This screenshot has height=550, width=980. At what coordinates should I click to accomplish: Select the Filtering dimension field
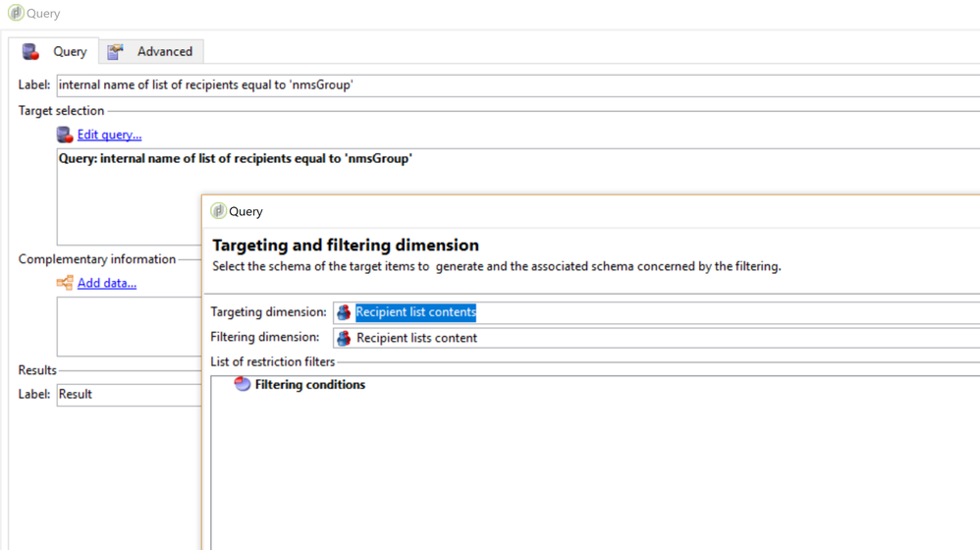pos(648,338)
